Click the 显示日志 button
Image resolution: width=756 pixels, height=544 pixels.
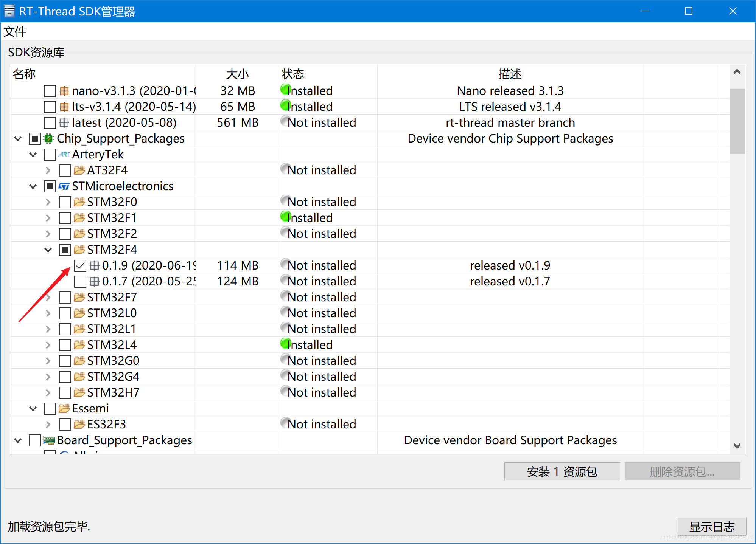[x=711, y=526]
